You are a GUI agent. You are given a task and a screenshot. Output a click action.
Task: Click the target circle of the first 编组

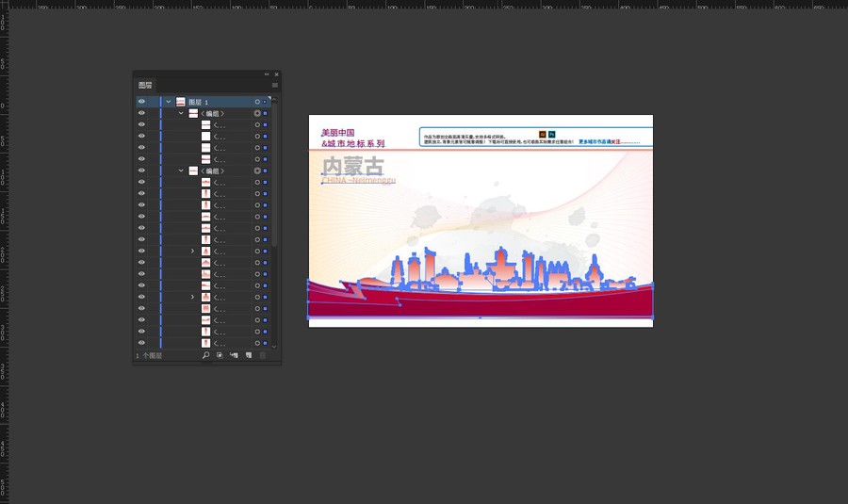click(x=257, y=114)
